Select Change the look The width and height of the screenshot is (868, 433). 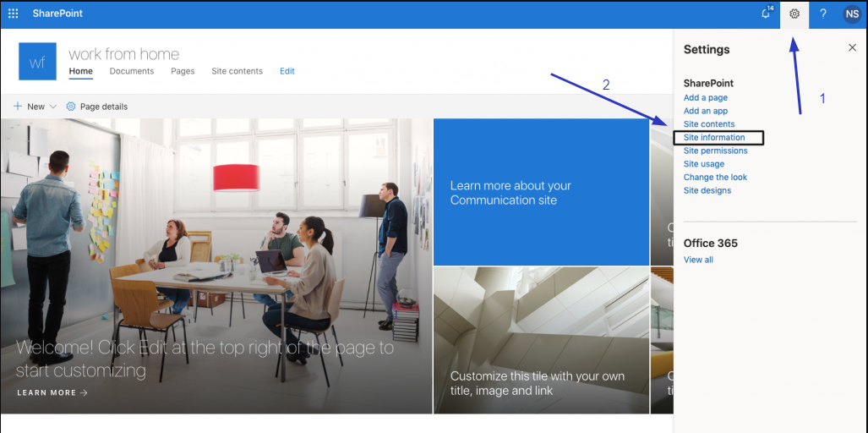(715, 178)
